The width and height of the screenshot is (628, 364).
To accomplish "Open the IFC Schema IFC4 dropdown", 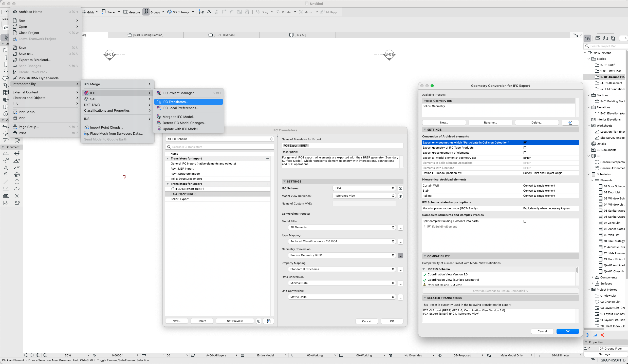I will click(x=364, y=188).
